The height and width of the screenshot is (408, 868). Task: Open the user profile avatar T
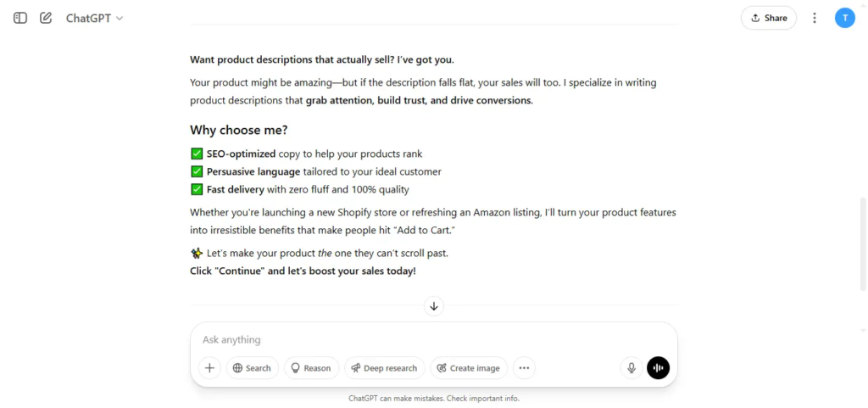click(x=845, y=18)
